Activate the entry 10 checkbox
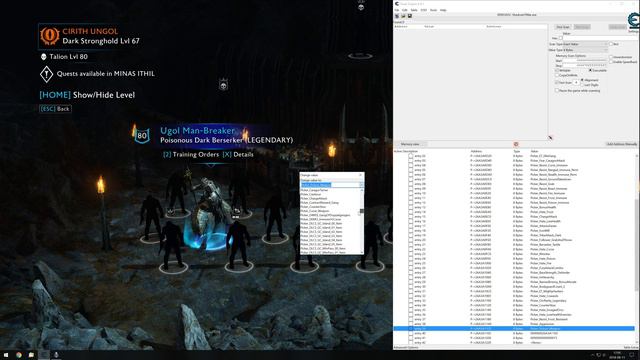Image resolution: width=640 pixels, height=360 pixels. pos(411,193)
